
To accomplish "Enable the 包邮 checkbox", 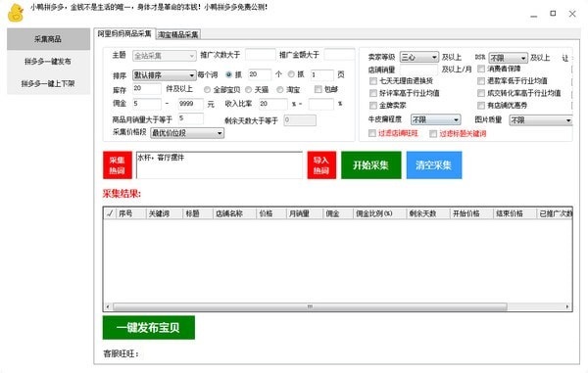I will 318,89.
